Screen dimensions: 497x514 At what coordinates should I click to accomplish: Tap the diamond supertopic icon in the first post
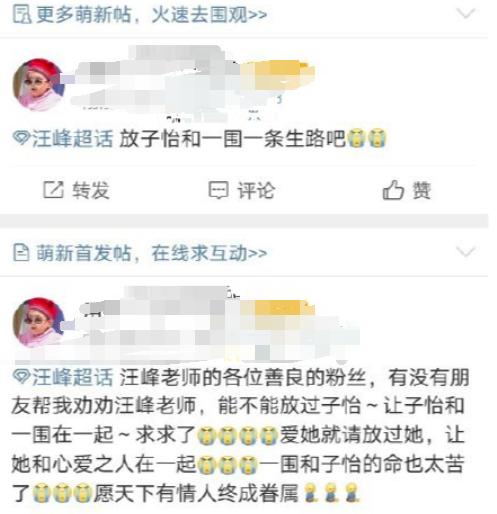point(21,138)
